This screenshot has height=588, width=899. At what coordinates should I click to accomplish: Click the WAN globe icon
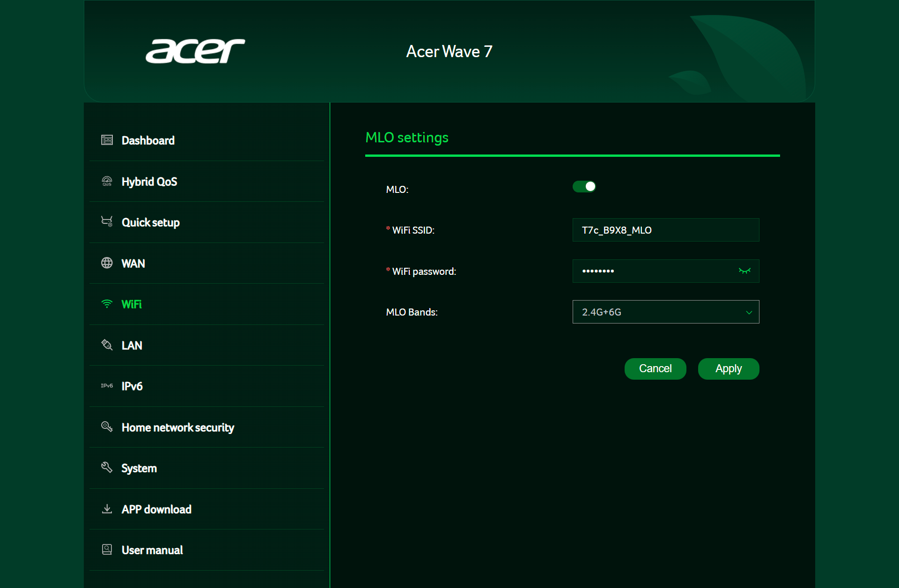point(107,263)
